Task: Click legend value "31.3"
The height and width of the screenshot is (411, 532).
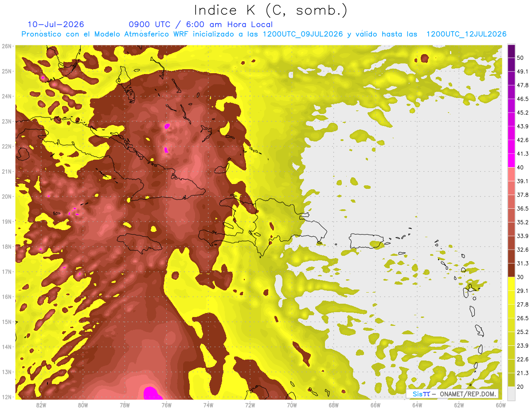Action: 522,263
